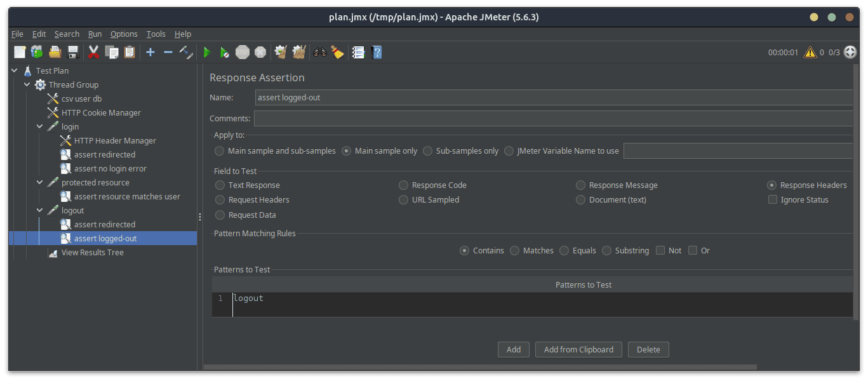Click the Toggle (pencil) toolbar icon
Image resolution: width=868 pixels, height=381 pixels.
[x=186, y=52]
